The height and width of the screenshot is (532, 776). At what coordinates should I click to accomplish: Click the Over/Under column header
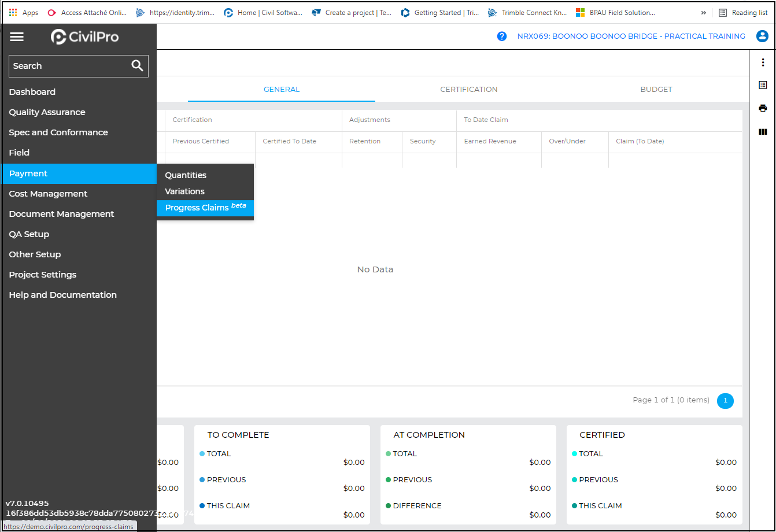[x=575, y=141]
